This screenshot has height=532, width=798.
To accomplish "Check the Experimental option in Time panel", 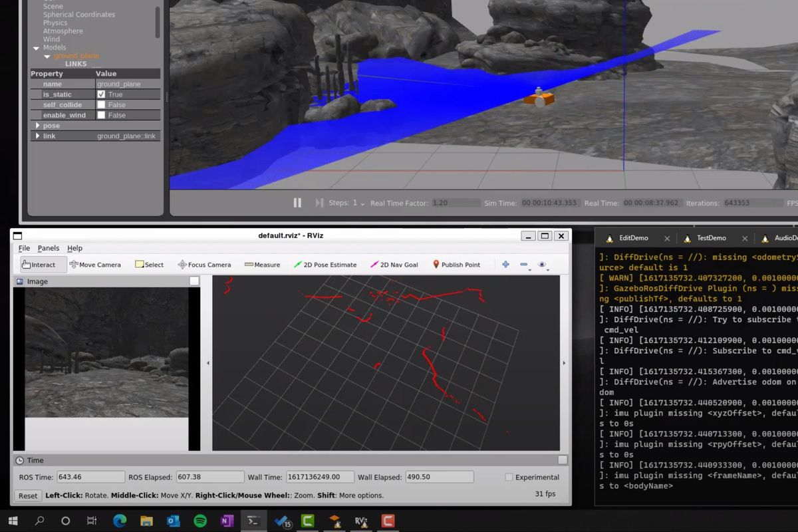I will point(511,477).
